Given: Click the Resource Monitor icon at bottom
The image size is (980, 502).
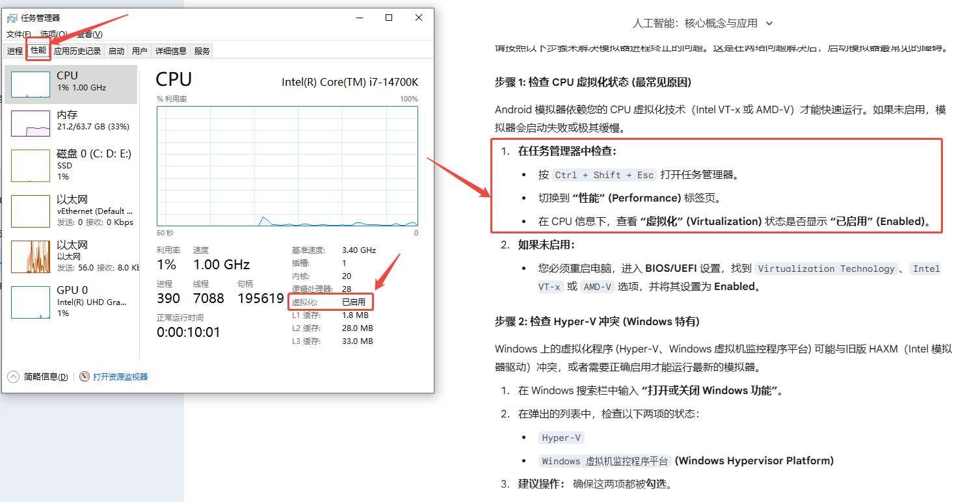Looking at the screenshot, I should pyautogui.click(x=85, y=376).
